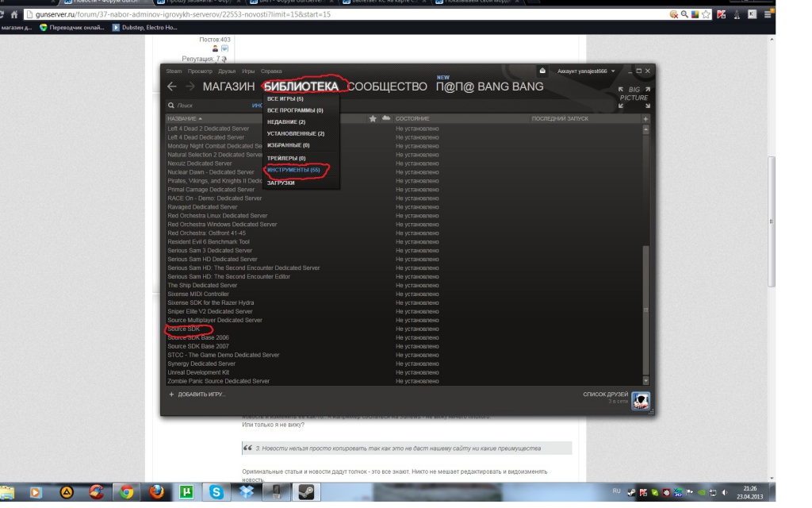Launch Big Picture mode
The width and height of the screenshot is (812, 508).
[634, 94]
